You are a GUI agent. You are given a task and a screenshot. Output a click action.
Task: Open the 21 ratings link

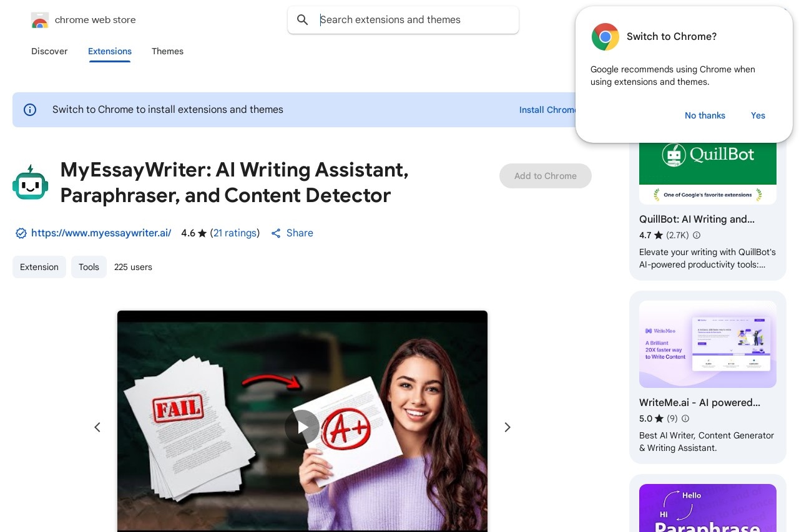tap(235, 233)
